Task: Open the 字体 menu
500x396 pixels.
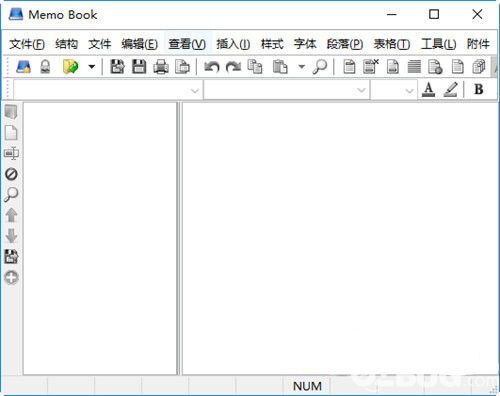Action: [305, 44]
